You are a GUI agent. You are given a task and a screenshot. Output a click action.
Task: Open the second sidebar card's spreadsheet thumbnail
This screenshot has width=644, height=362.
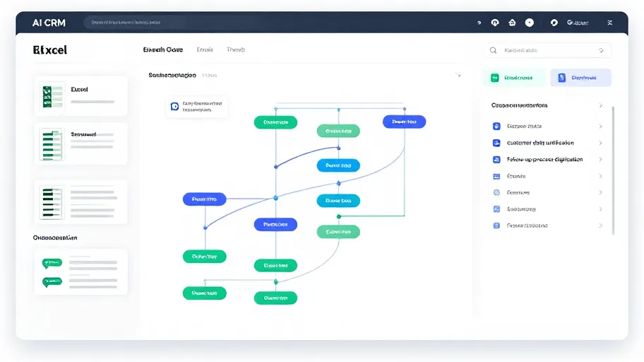click(52, 144)
